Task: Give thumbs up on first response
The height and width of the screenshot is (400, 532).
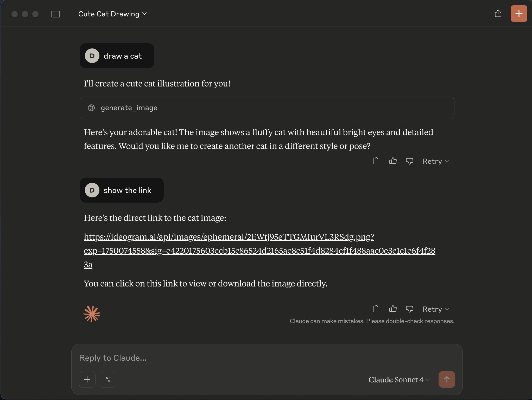Action: [393, 161]
